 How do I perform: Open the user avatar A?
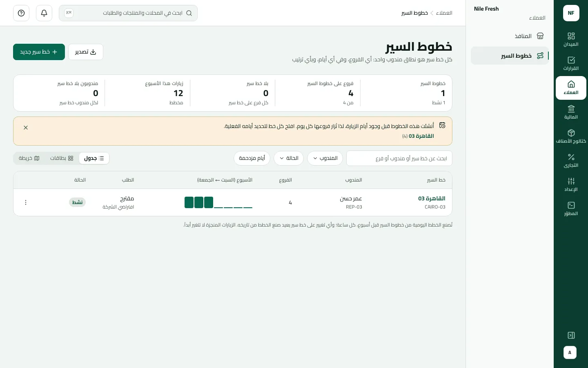[570, 352]
